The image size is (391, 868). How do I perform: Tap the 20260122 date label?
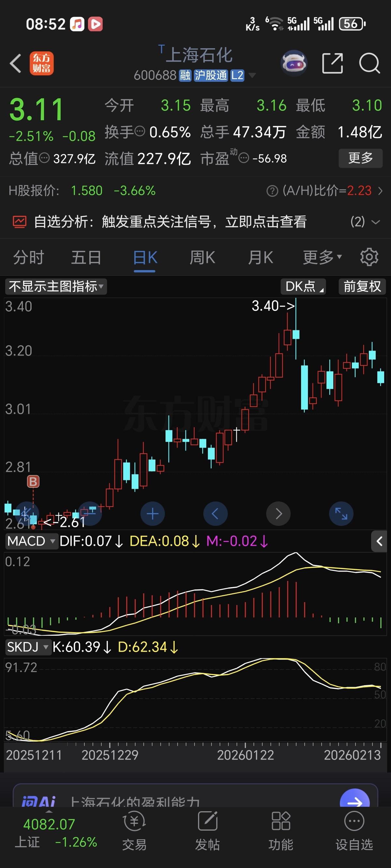[x=245, y=755]
